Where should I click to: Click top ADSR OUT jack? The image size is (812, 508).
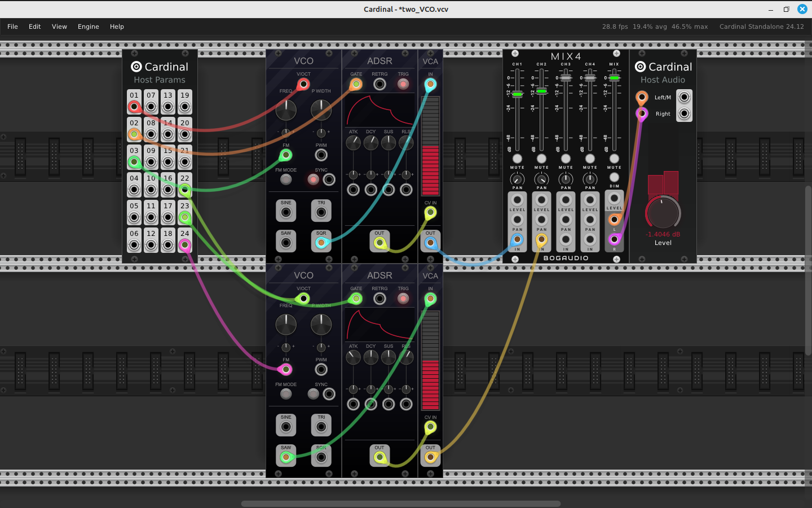tap(379, 243)
